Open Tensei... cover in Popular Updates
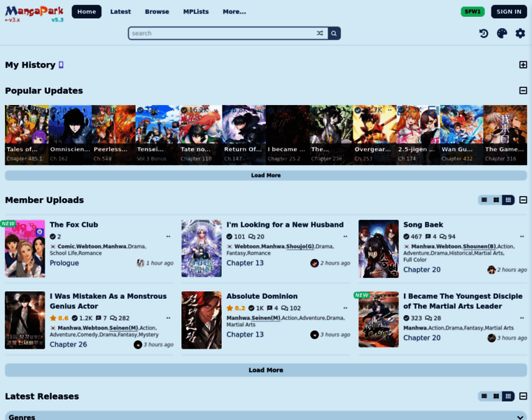This screenshot has height=420, width=532. coord(157,135)
